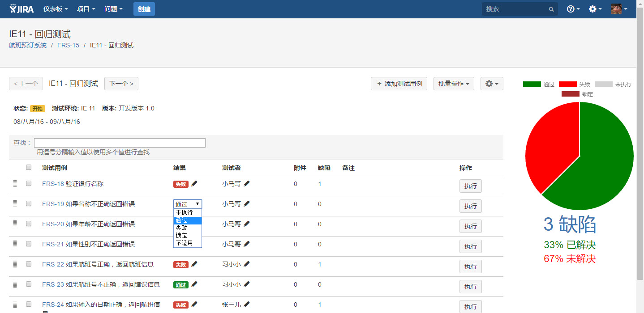Image resolution: width=644 pixels, height=313 pixels.
Task: Open the 问题 dropdown menu
Action: [x=113, y=9]
